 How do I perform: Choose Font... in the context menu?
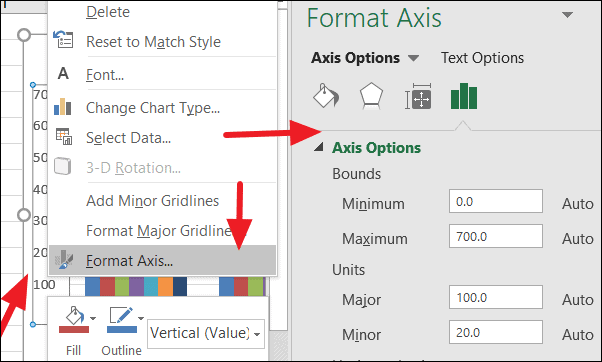point(105,74)
